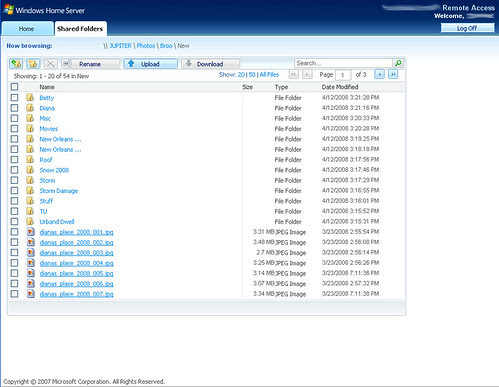
Task: Click the Windows Home Server logo
Action: [44, 10]
